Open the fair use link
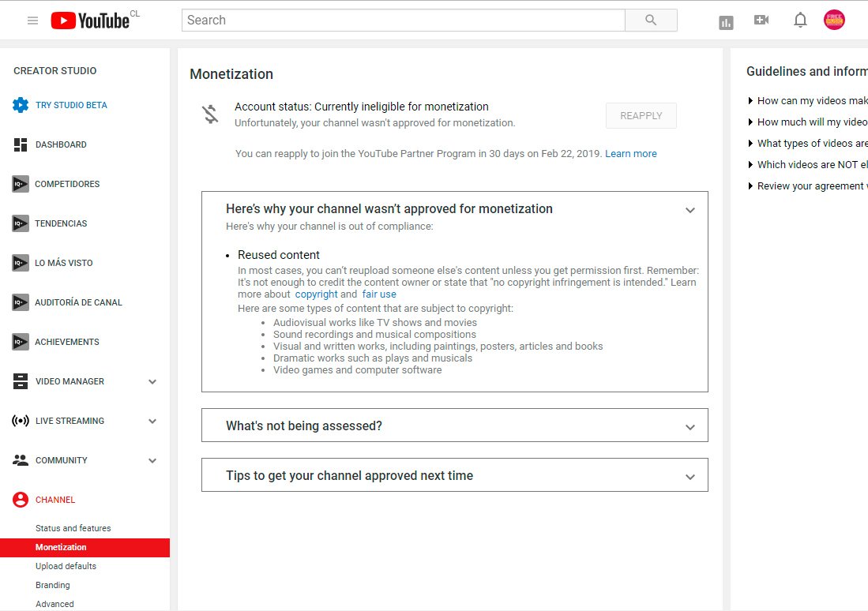Viewport: 868px width, 611px height. click(379, 294)
